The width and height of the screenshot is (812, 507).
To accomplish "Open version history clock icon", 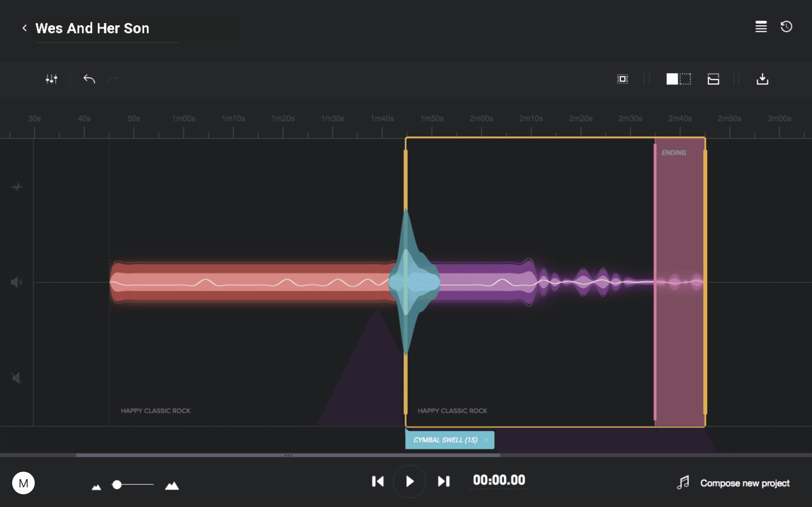I will (x=786, y=27).
